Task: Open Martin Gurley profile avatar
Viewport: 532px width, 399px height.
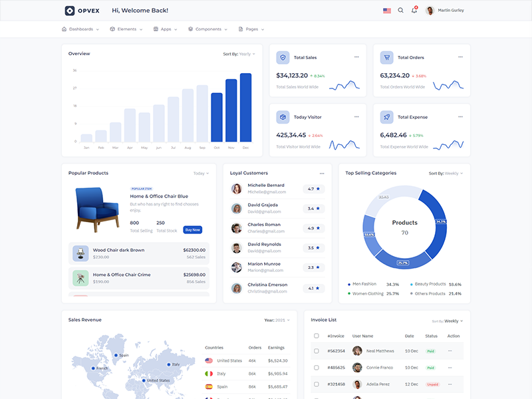Action: click(430, 11)
